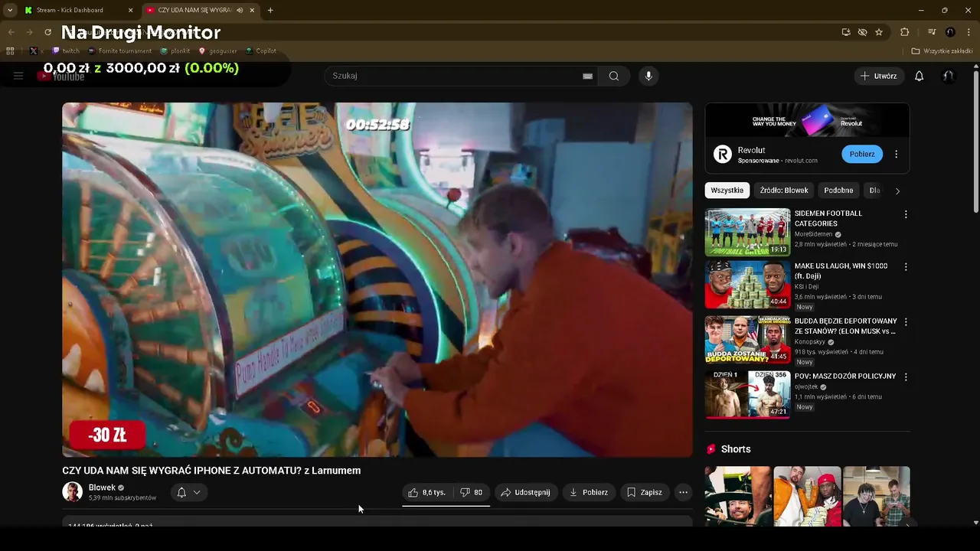Screen dimensions: 980x551
Task: Click the Pobierz download button under video
Action: pos(588,493)
